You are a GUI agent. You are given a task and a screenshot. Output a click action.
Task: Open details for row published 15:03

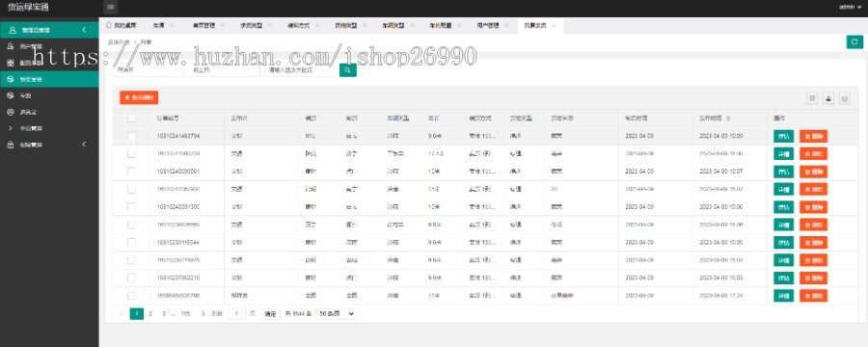pos(783,278)
